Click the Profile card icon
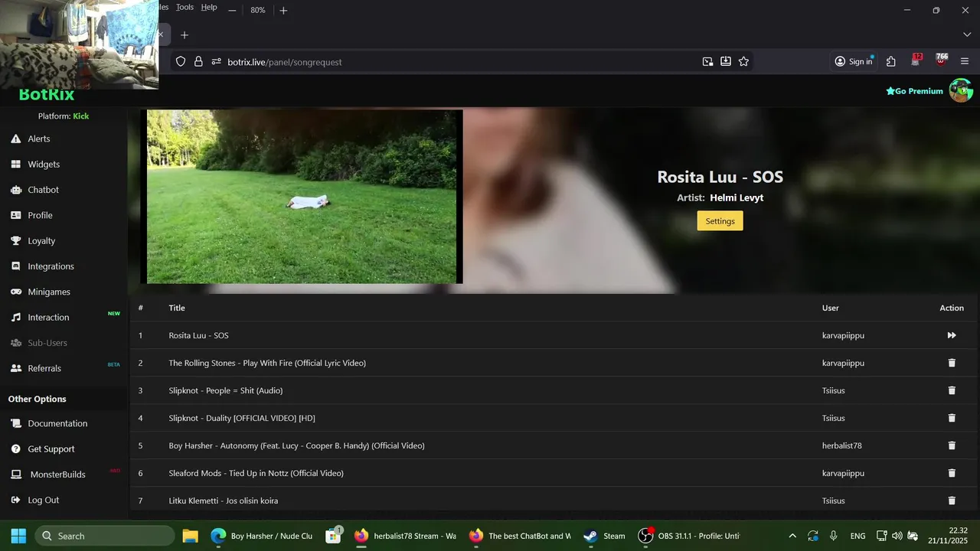980x551 pixels. (15, 215)
